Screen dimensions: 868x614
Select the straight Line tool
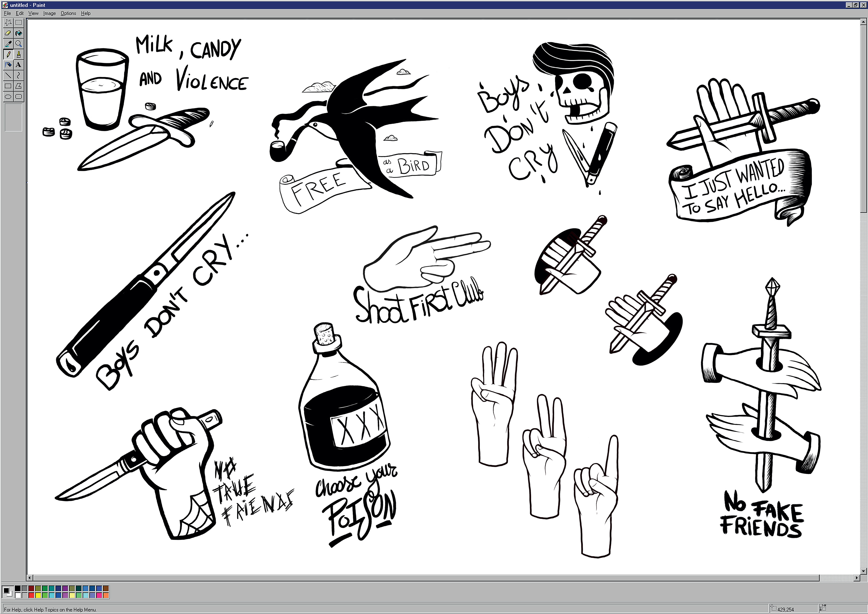[7, 75]
